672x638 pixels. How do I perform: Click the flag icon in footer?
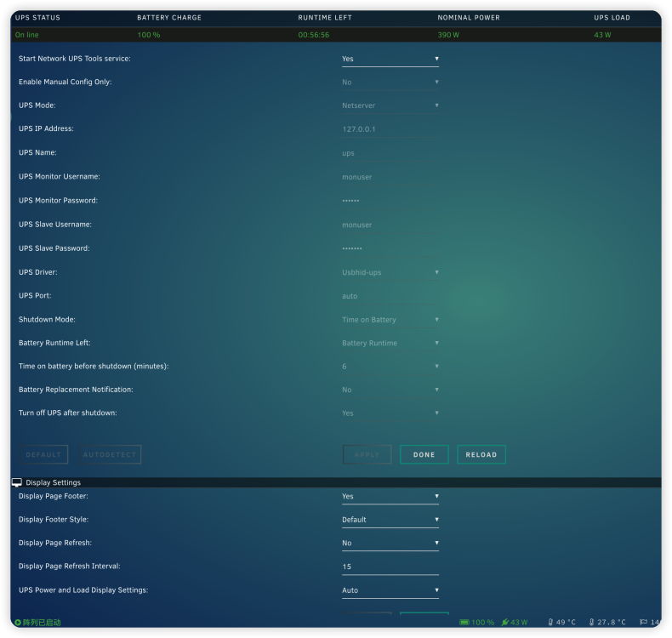(643, 622)
